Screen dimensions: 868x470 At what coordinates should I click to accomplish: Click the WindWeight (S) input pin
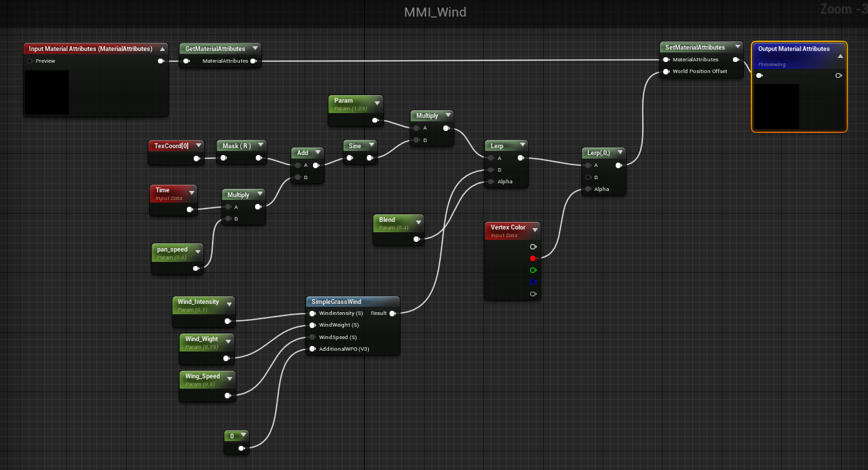coord(312,325)
